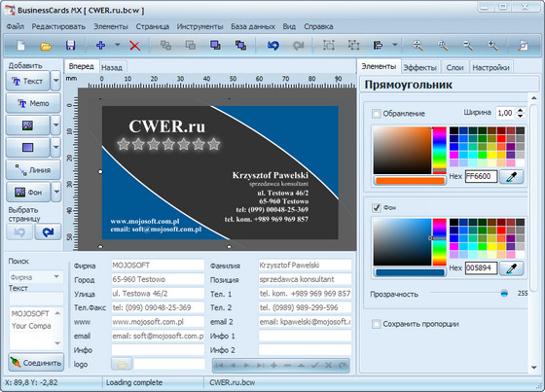Viewport: 545px width, 392px height.
Task: Expand the Текст button dropdown arrow
Action: click(56, 81)
